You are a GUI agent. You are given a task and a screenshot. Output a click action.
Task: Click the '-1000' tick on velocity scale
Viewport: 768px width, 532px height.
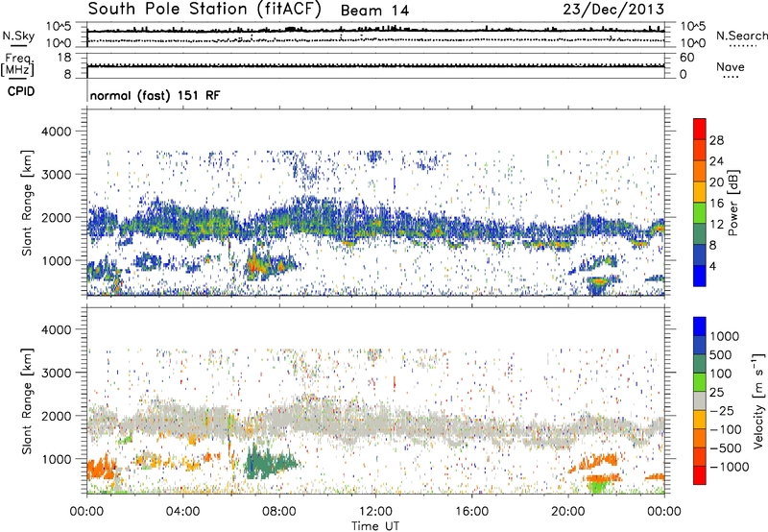730,467
